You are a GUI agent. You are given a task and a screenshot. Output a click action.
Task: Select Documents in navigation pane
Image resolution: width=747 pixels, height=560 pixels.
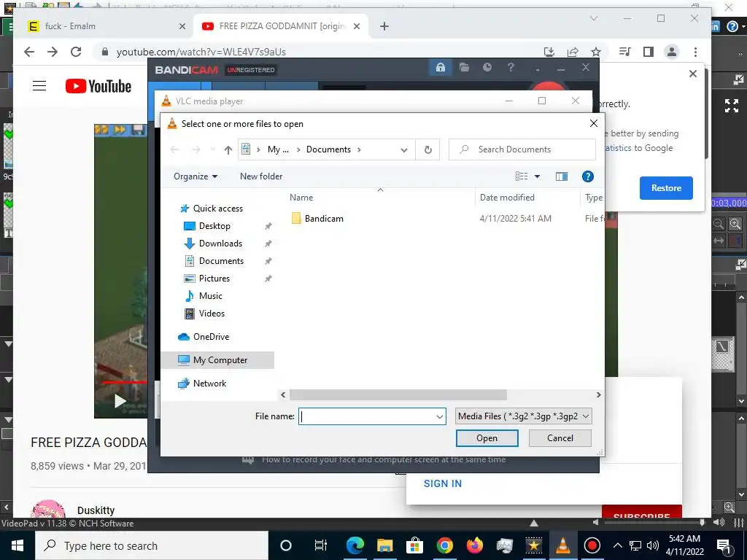click(221, 261)
